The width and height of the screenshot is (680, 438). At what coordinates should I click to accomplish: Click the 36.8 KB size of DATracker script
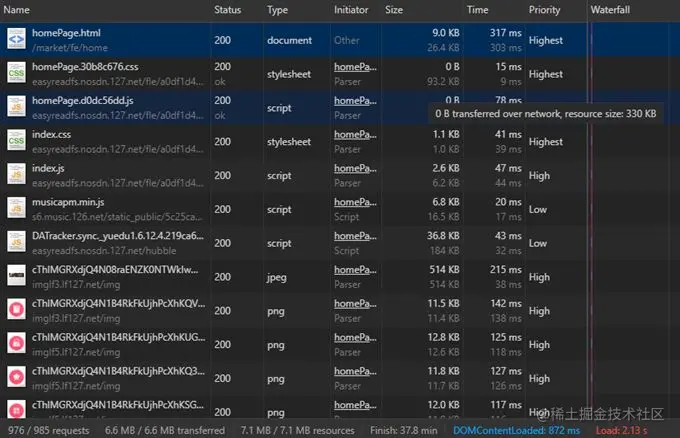pyautogui.click(x=443, y=236)
